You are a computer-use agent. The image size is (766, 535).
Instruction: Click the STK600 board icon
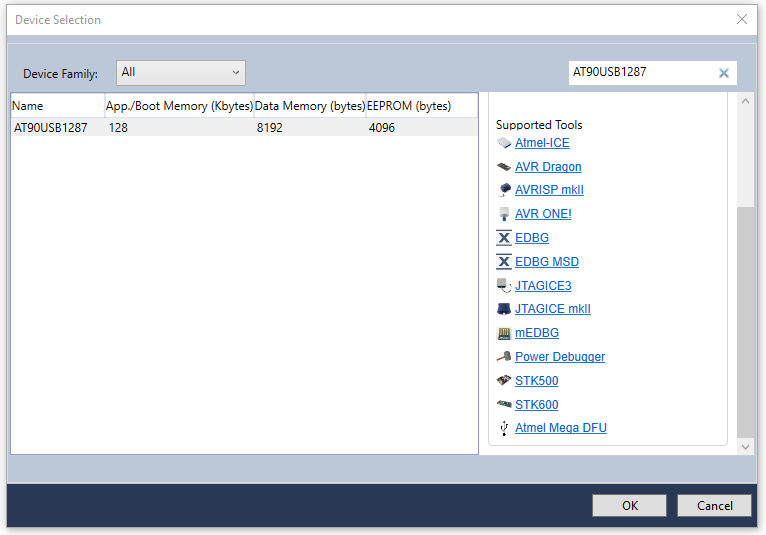point(504,405)
